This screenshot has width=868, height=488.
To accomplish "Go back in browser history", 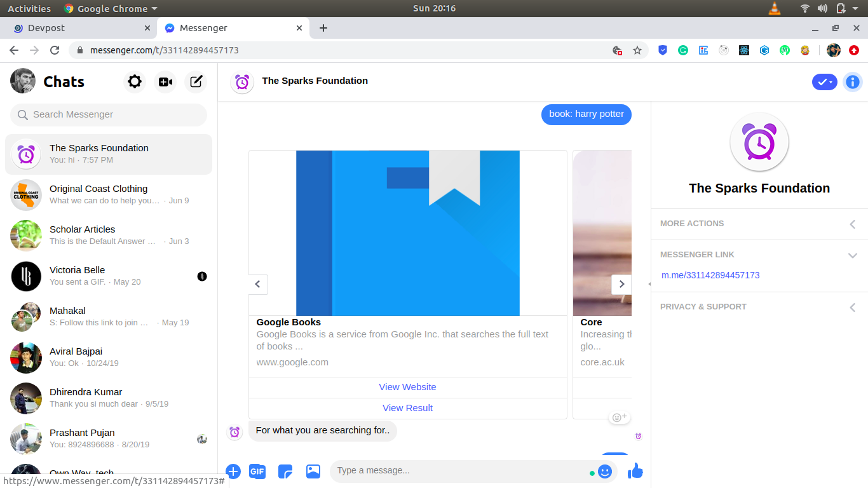I will 14,50.
